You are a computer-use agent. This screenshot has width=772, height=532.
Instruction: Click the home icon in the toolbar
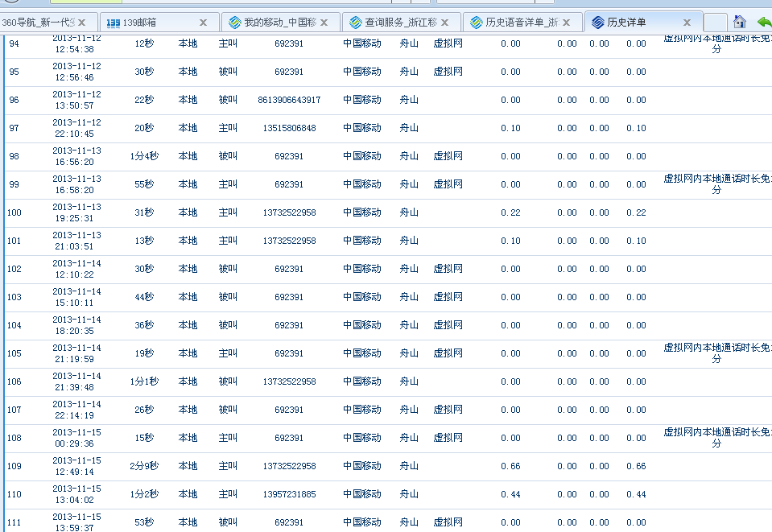(x=740, y=22)
